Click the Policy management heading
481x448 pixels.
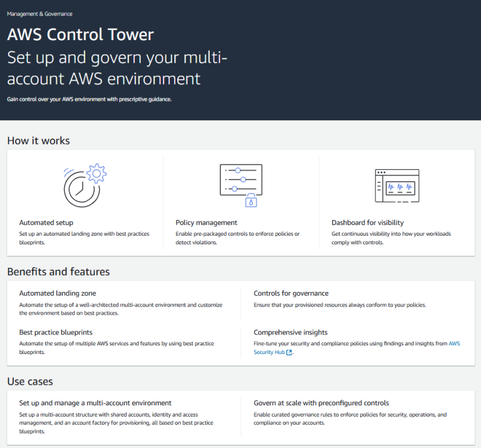coord(206,222)
